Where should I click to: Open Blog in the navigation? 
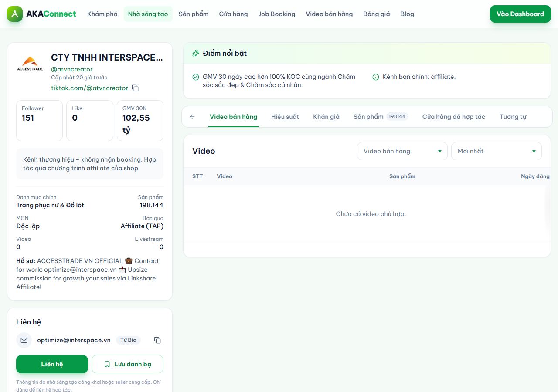[407, 14]
